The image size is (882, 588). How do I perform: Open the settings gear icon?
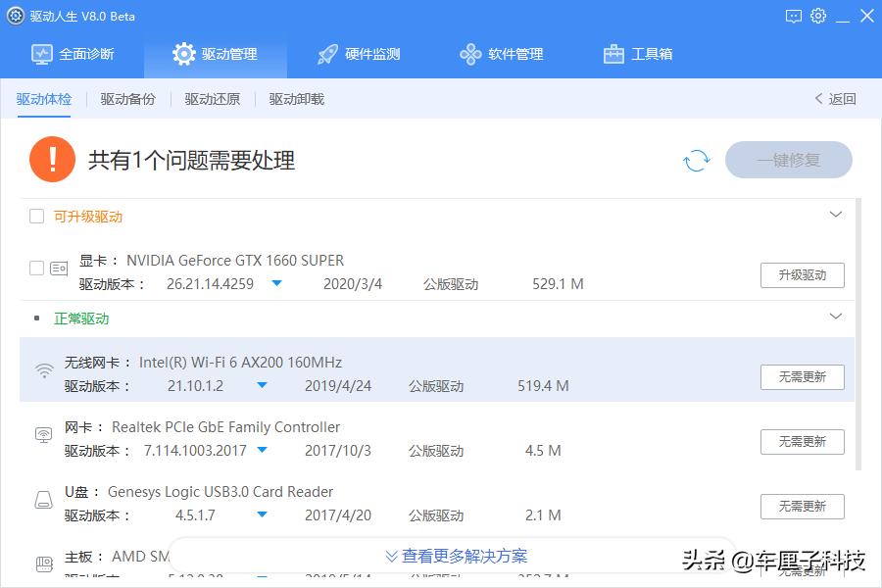pyautogui.click(x=818, y=16)
